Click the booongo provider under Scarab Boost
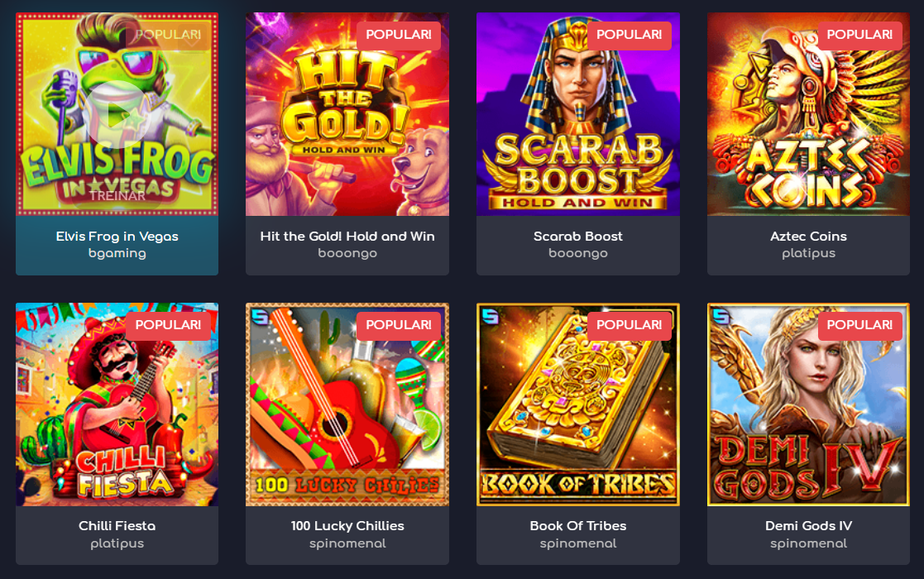 coord(578,253)
